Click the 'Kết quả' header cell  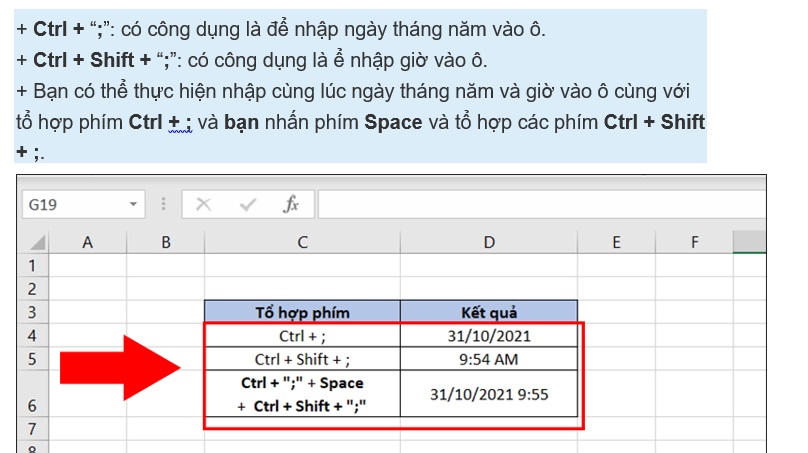(488, 312)
